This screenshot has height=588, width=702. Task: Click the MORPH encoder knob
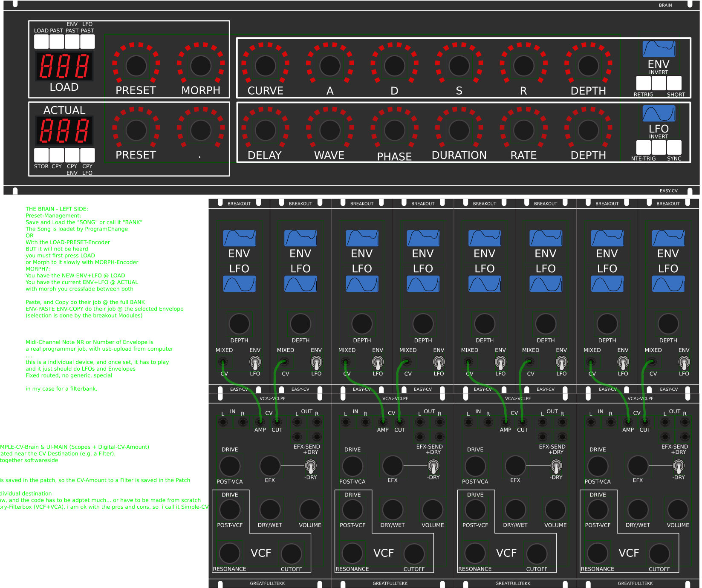[x=201, y=66]
